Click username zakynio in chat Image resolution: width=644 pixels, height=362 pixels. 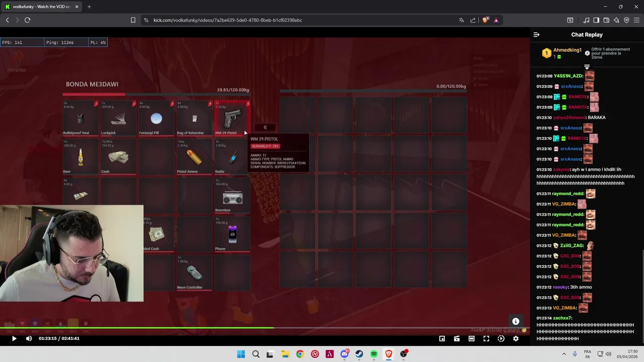561,170
